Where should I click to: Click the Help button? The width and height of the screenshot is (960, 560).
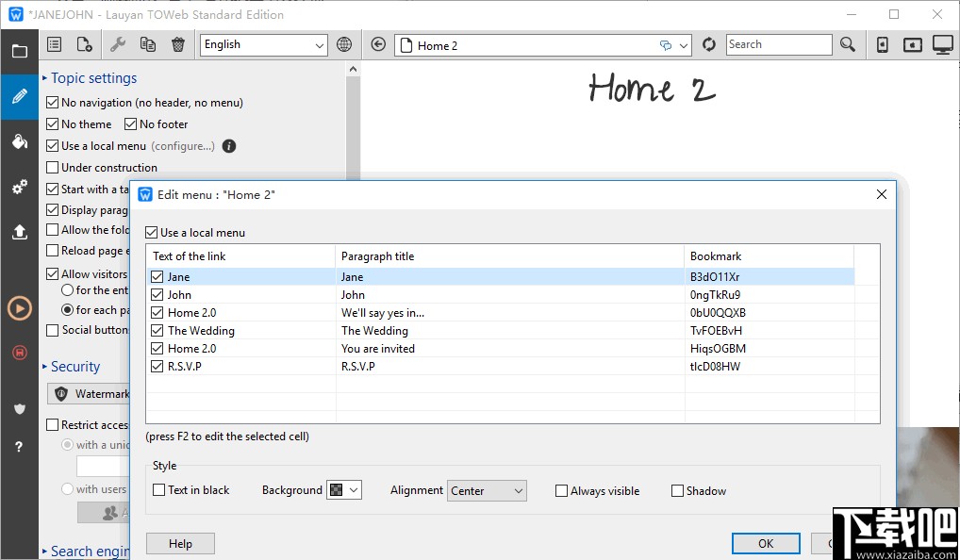tap(180, 543)
